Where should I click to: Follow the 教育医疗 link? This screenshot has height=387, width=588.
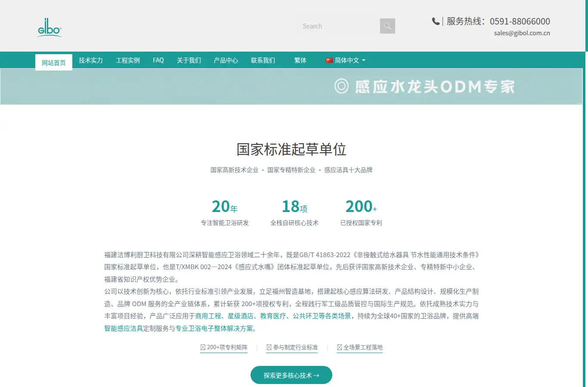point(273,316)
